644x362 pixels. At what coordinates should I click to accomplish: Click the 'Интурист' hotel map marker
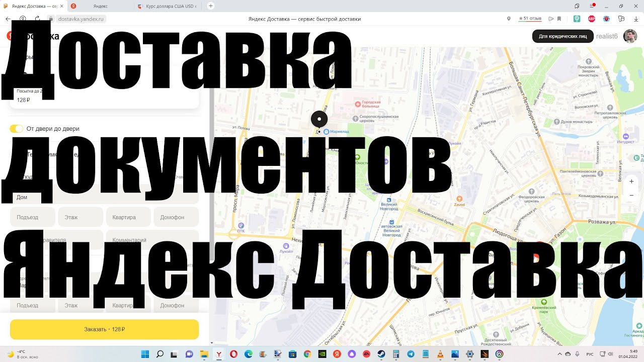(626, 136)
